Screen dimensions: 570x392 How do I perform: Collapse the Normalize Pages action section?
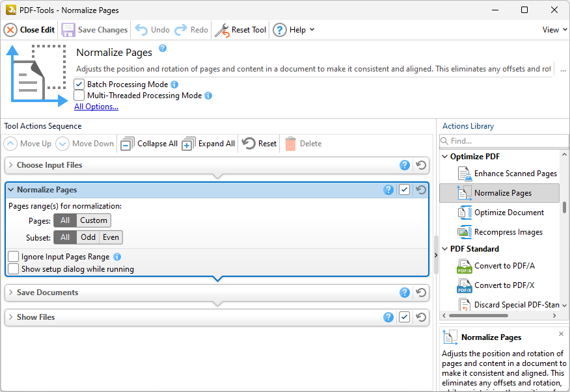pyautogui.click(x=11, y=190)
